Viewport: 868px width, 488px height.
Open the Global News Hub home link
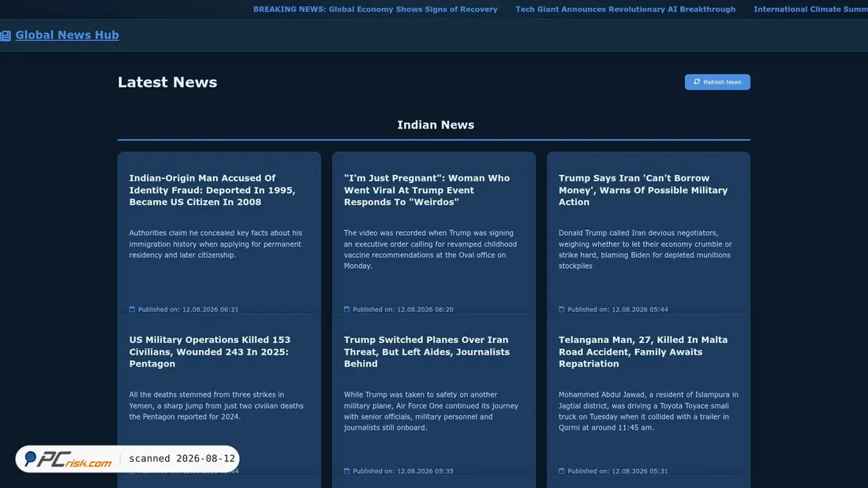[x=67, y=35]
